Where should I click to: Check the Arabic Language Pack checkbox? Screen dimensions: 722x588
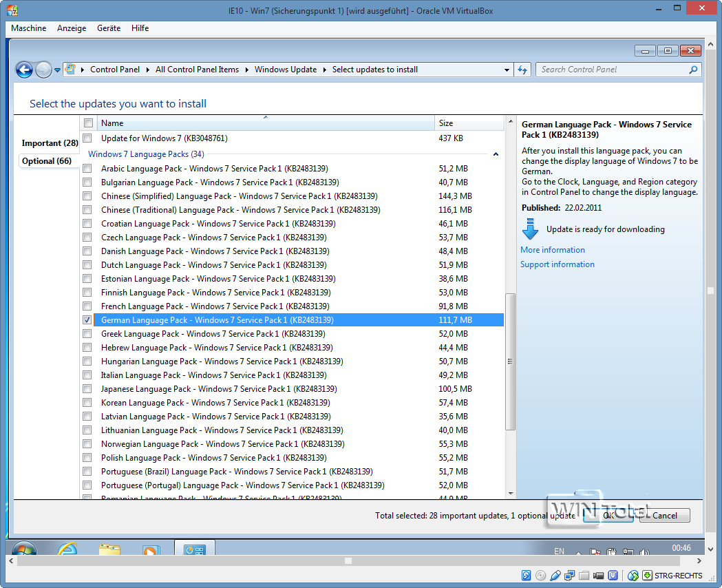coord(87,169)
